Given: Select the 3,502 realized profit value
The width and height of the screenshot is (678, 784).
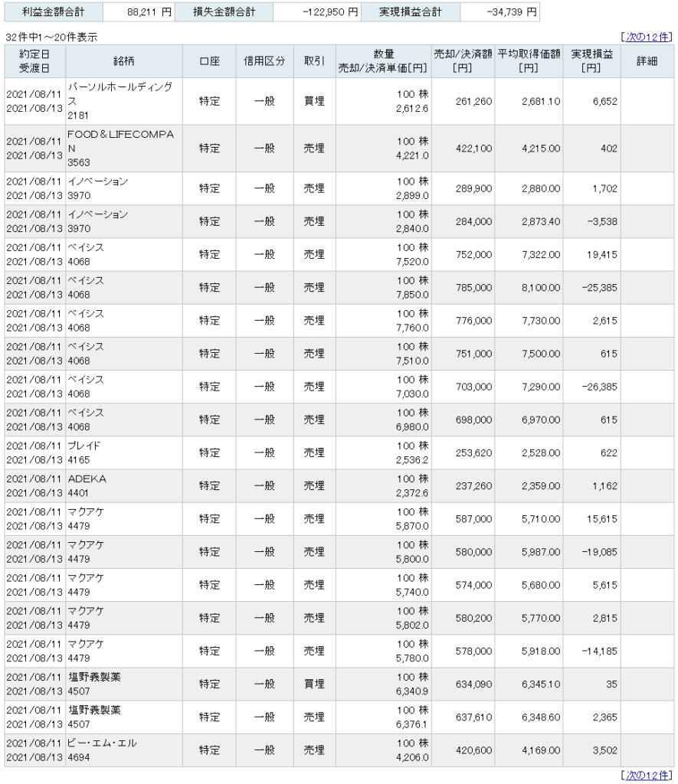Looking at the screenshot, I should (605, 750).
